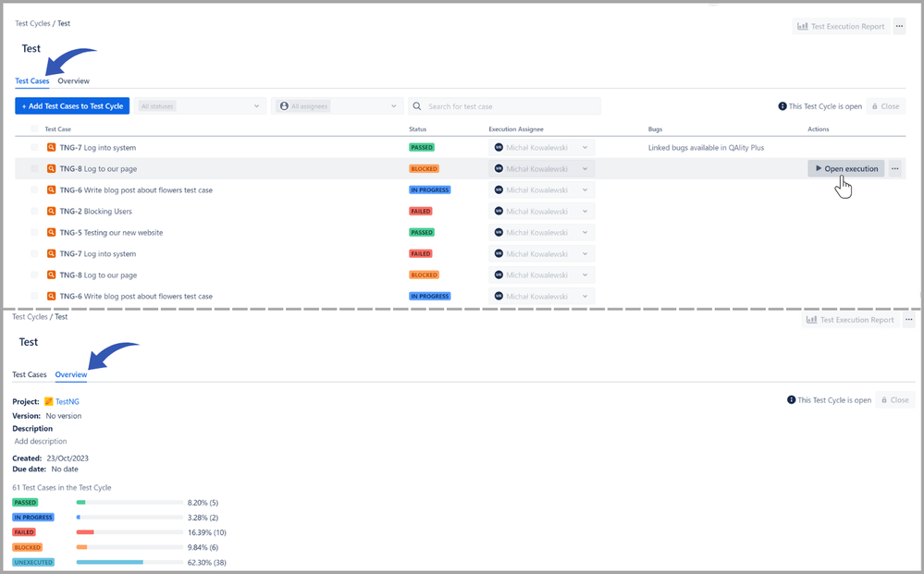This screenshot has height=574, width=924.
Task: Open the actions ellipsis for TNG-8 row
Action: pos(893,168)
